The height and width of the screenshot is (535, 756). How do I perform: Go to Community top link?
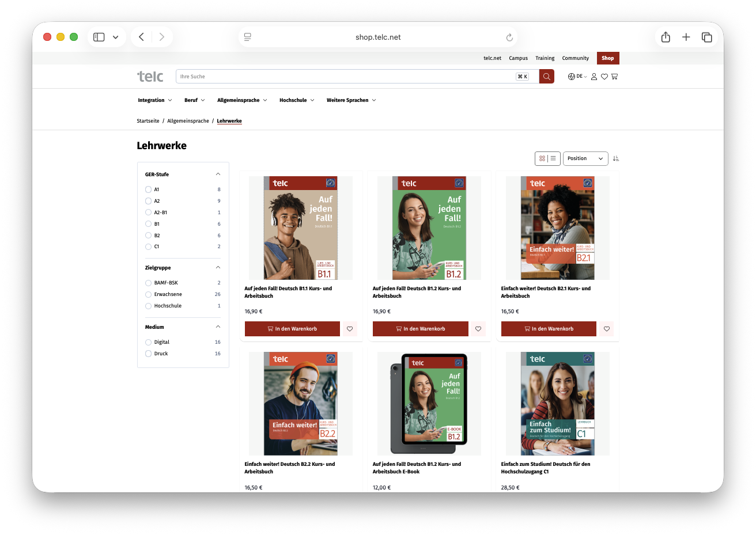coord(575,58)
